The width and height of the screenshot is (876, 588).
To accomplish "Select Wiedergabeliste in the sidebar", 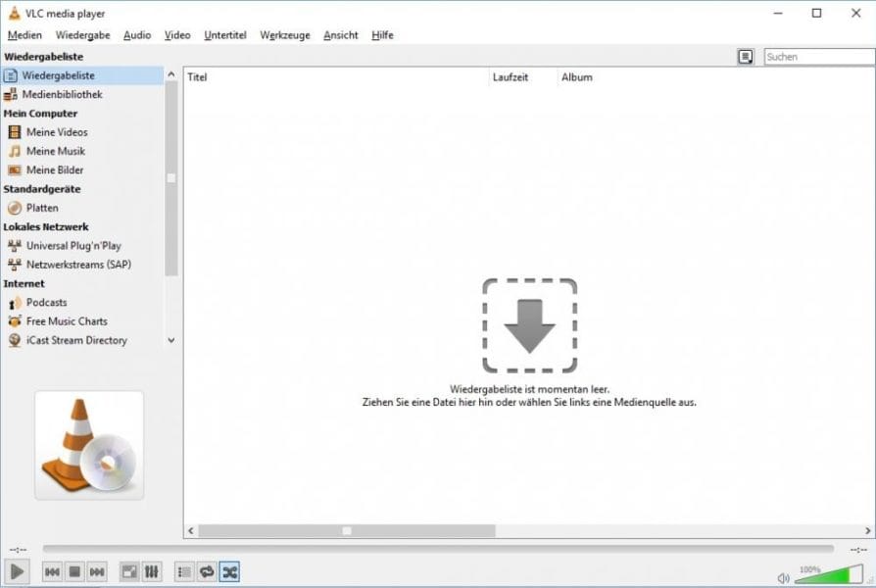I will (82, 75).
